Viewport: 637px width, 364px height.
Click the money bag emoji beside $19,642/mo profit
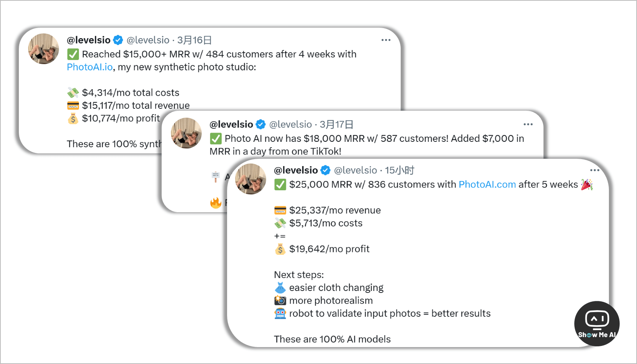(x=280, y=249)
